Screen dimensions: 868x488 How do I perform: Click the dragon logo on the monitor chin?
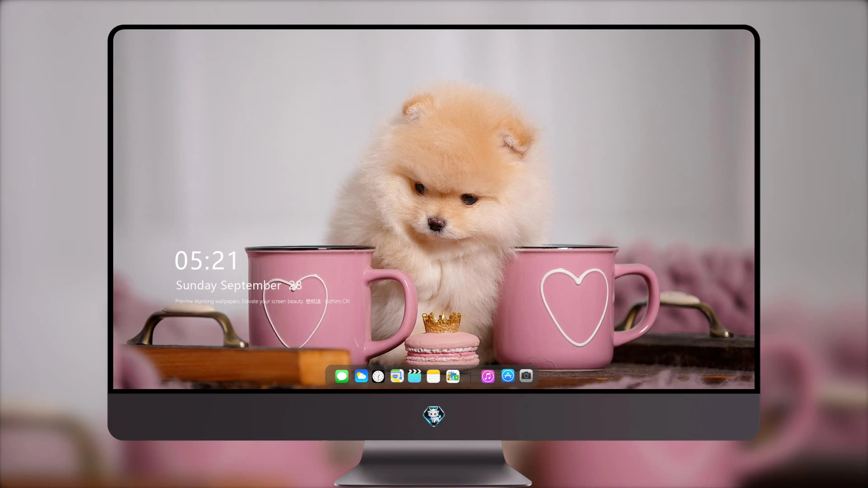click(x=434, y=416)
